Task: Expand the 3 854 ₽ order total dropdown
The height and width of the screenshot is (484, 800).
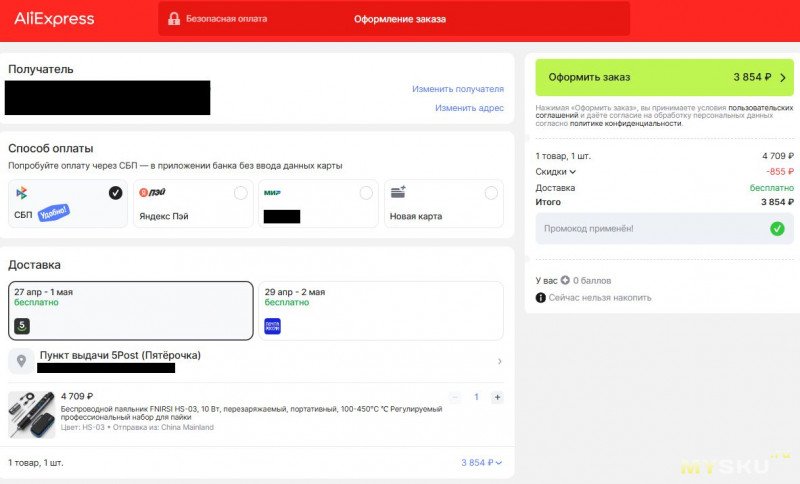Action: pos(482,463)
